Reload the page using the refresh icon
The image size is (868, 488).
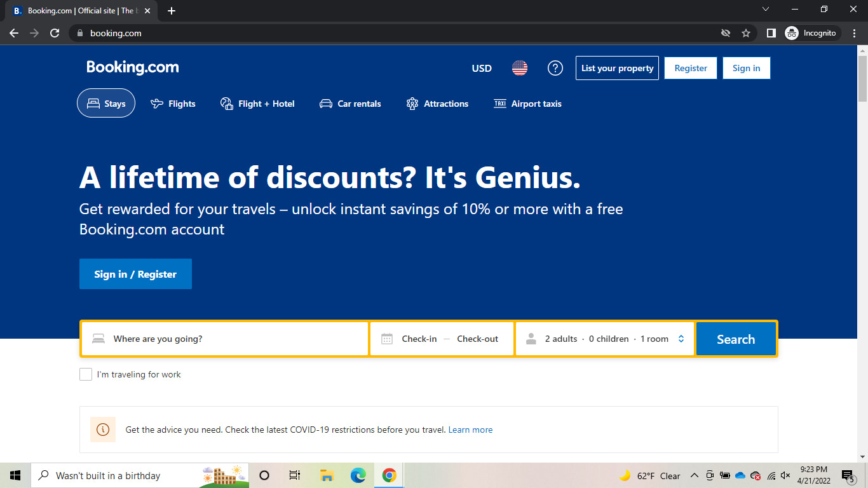coord(55,33)
